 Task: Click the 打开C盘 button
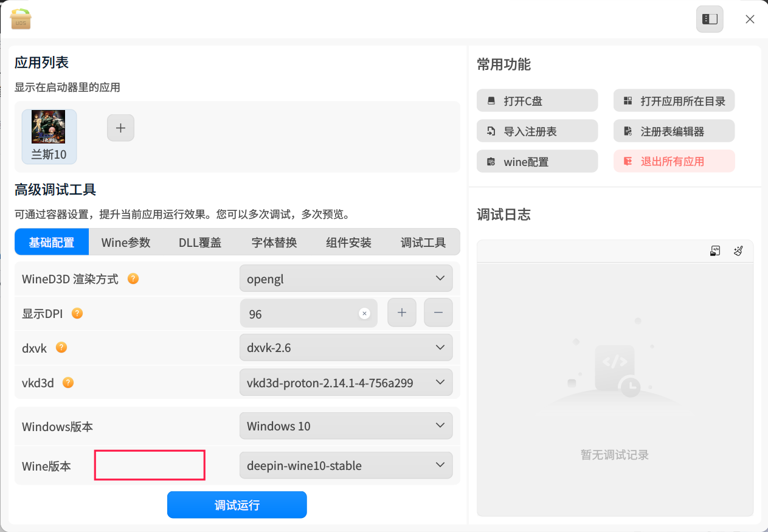point(537,101)
